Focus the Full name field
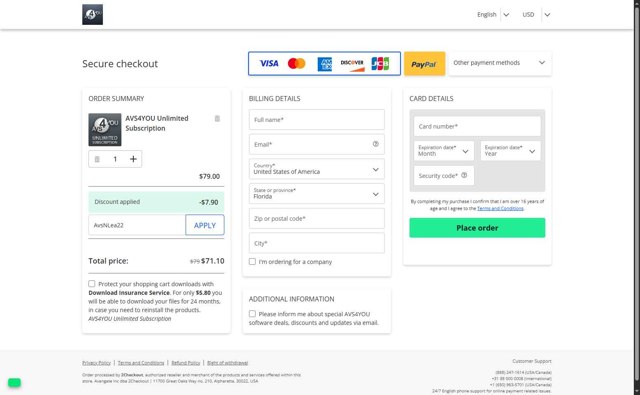The width and height of the screenshot is (640, 395). [x=317, y=120]
